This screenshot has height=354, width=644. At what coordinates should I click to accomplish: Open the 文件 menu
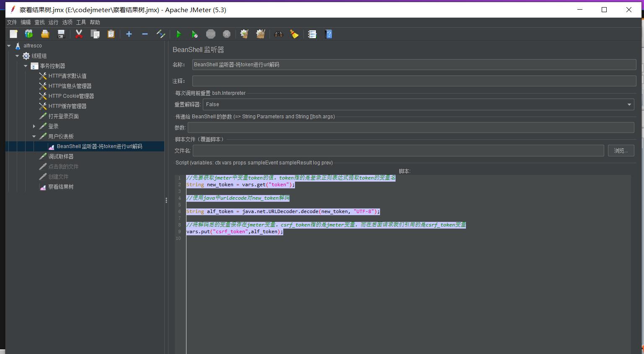click(12, 22)
